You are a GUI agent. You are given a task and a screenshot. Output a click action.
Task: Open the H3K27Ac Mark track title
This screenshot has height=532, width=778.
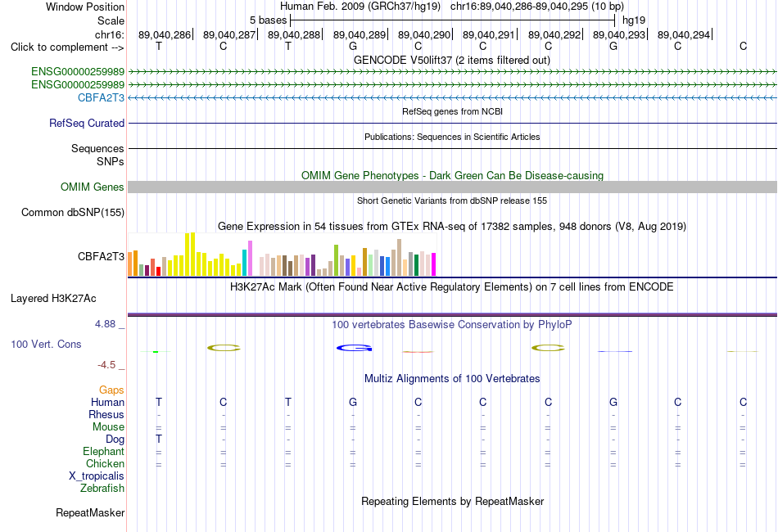tap(452, 287)
